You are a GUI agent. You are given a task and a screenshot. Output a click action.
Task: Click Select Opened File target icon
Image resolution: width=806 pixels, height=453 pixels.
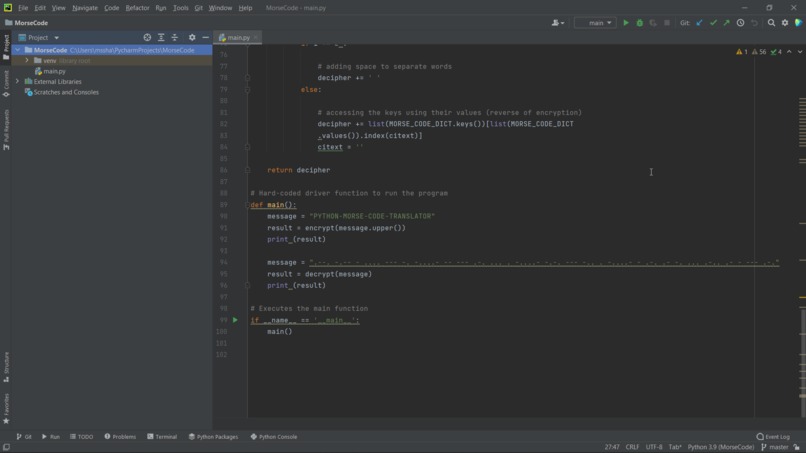click(x=147, y=38)
